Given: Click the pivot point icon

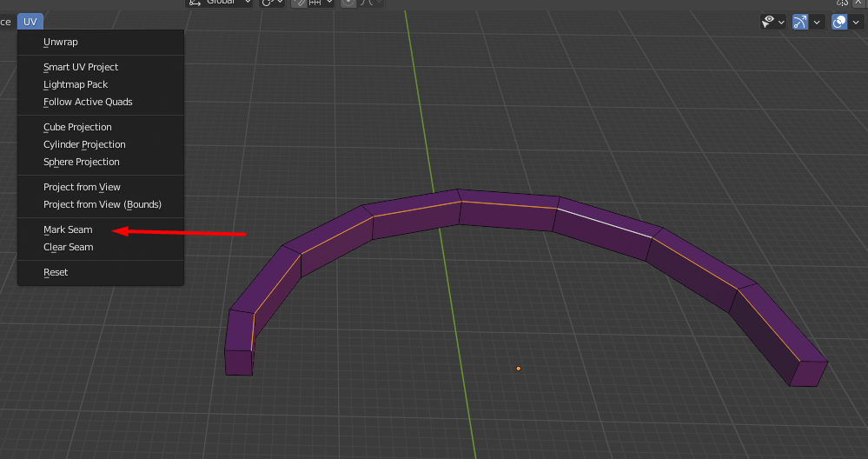Looking at the screenshot, I should click(268, 3).
